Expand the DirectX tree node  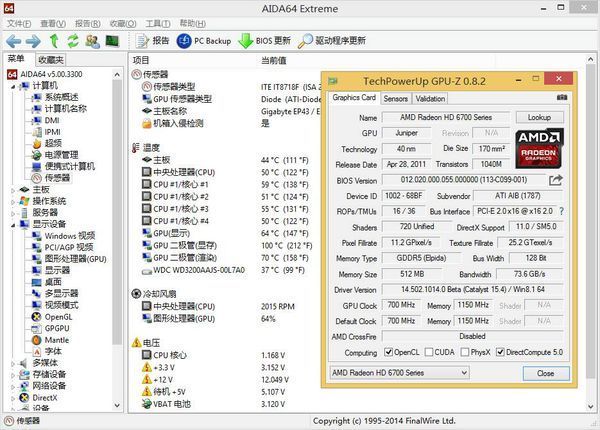pos(13,398)
